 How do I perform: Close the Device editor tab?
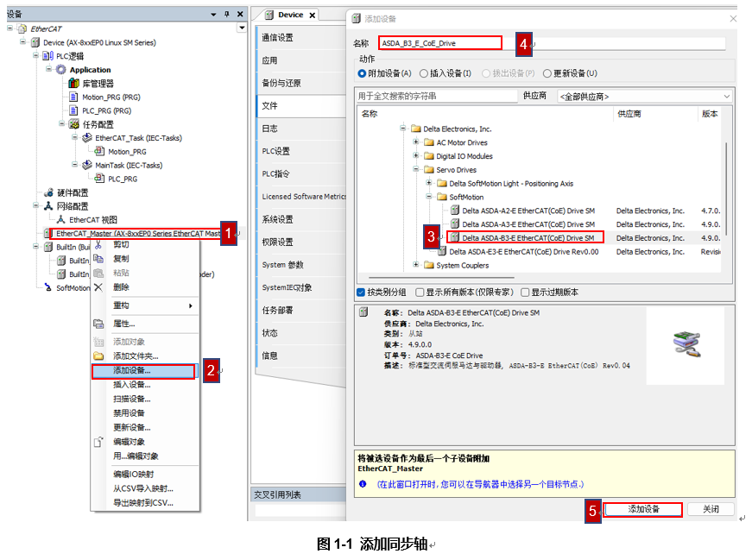pos(313,16)
